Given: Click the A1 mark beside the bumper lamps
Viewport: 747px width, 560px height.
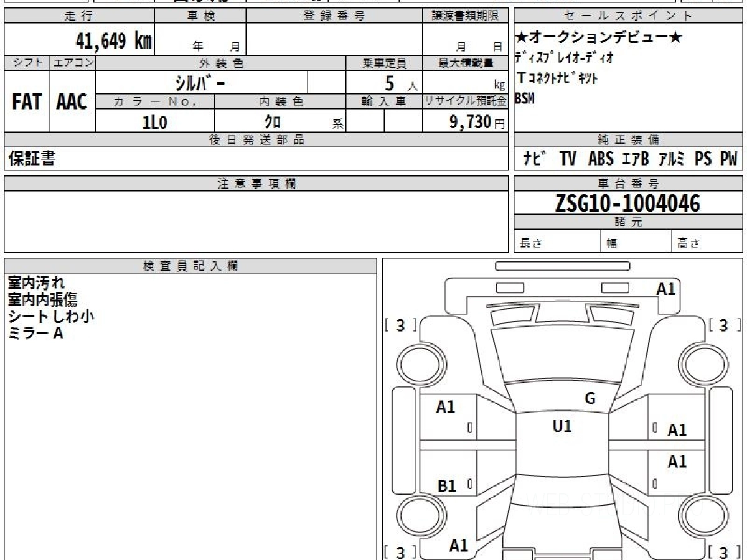Looking at the screenshot, I should pos(666,289).
